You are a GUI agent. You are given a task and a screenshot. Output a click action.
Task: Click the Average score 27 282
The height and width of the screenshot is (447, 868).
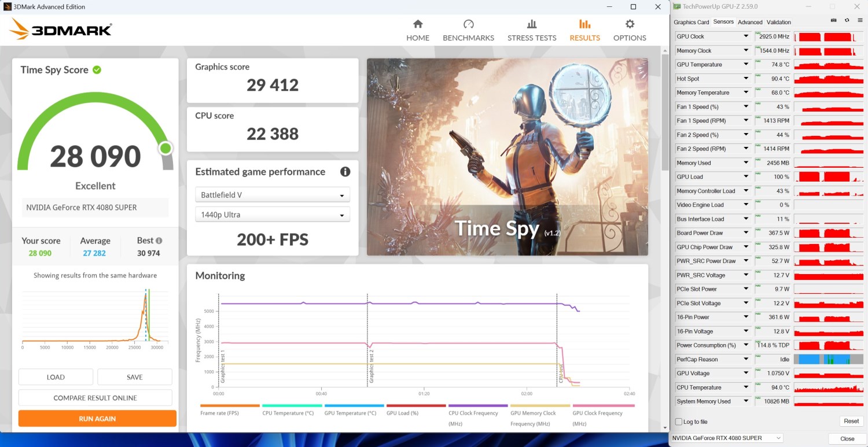[x=95, y=253]
